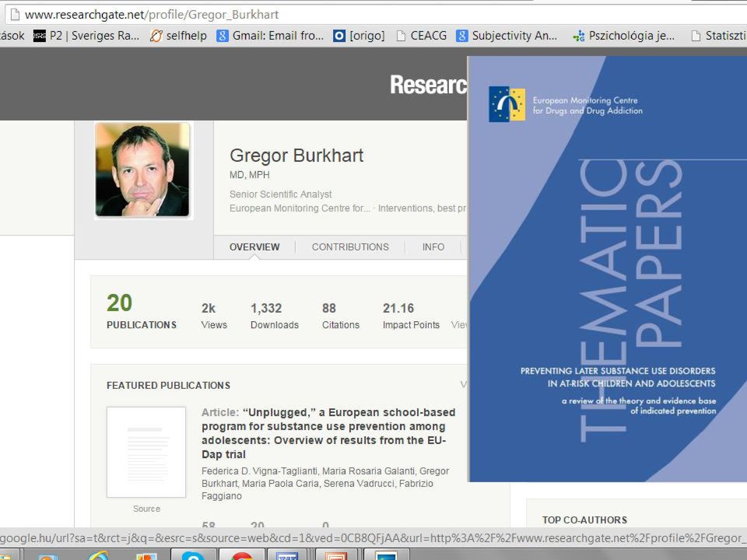The image size is (747, 560).
Task: Click the 21.16 Impact Points stat
Action: coord(411,317)
